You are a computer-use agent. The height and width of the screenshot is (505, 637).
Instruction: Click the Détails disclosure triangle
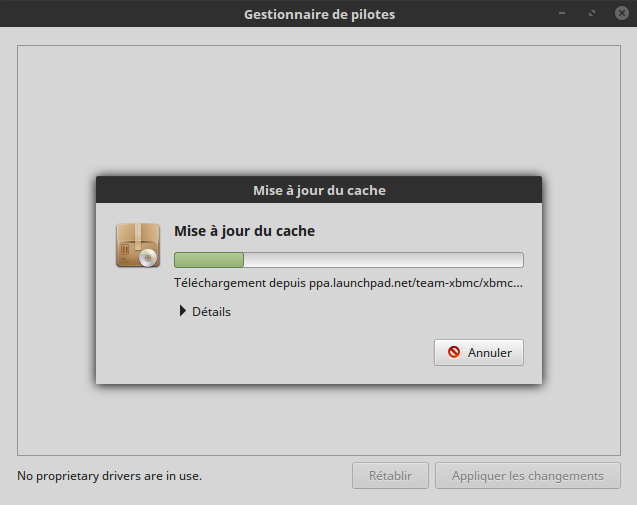183,311
